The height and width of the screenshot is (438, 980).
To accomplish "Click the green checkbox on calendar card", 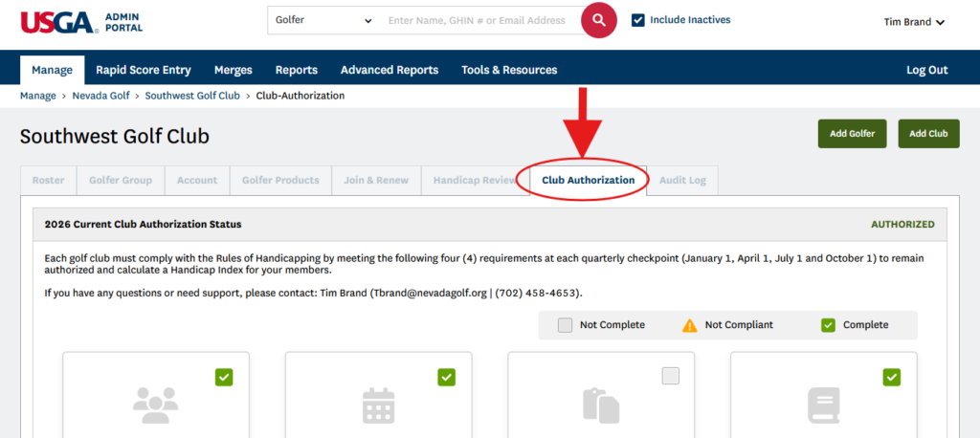I will [447, 378].
